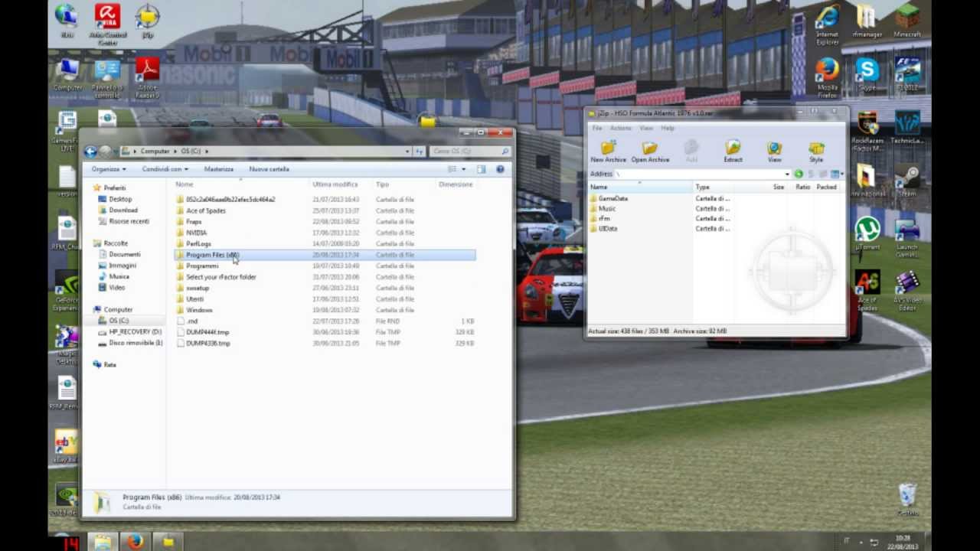Open Help menu in jZip

click(668, 128)
